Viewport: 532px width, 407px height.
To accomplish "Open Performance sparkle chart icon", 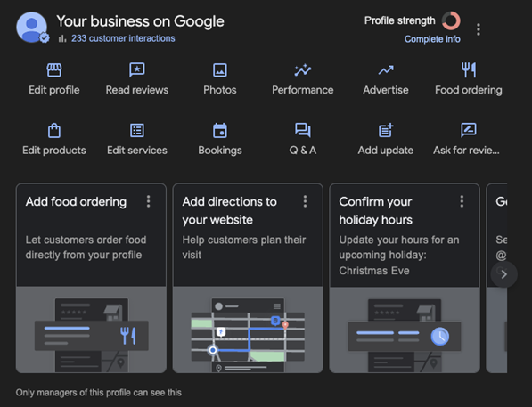I will [303, 70].
